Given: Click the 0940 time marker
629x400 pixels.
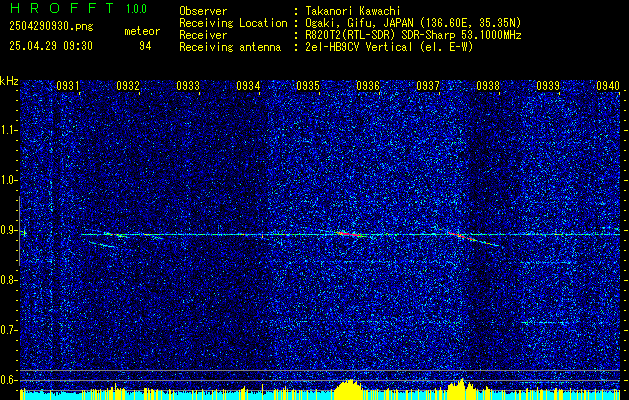Looking at the screenshot, I should point(608,86).
